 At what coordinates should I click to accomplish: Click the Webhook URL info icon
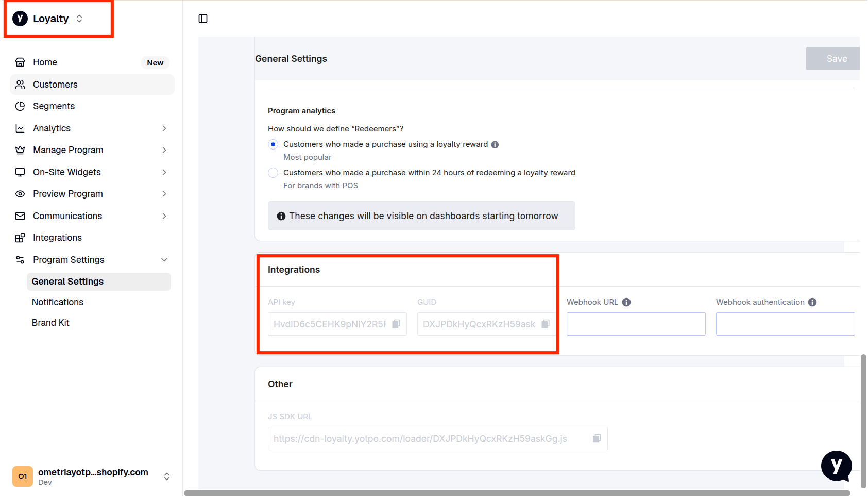(626, 302)
